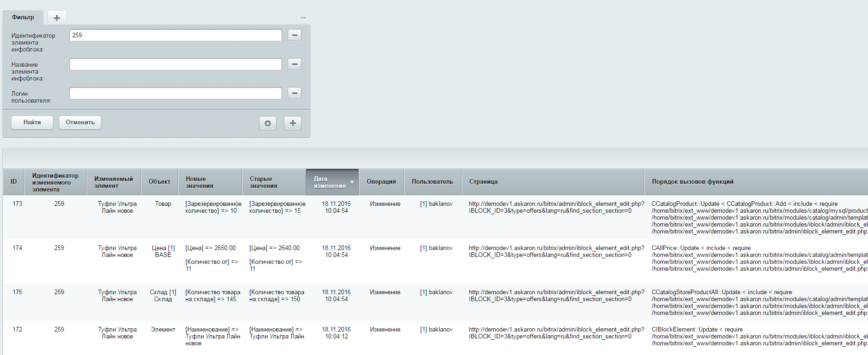Click the user login input field
Image resolution: width=868 pixels, height=355 pixels.
pyautogui.click(x=175, y=93)
